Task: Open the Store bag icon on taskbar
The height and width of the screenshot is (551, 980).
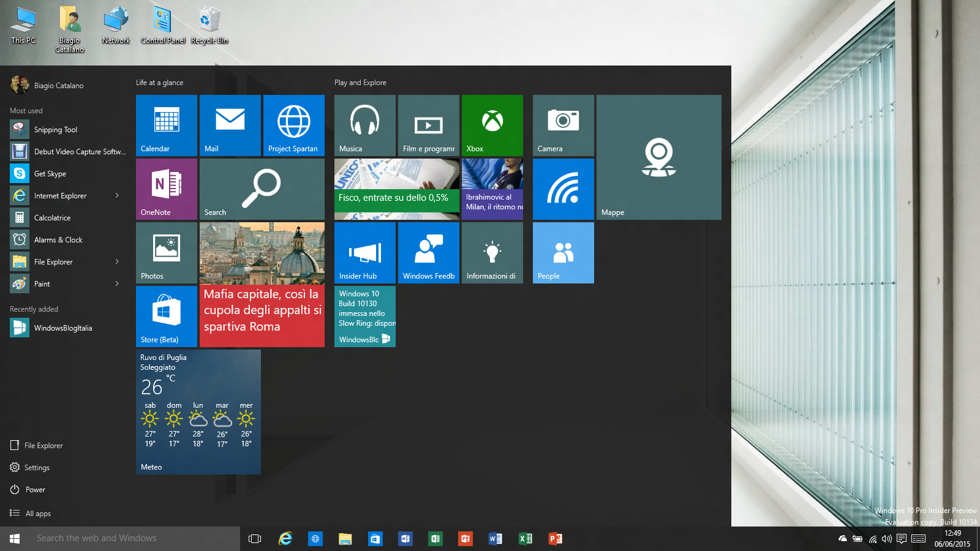Action: (375, 539)
